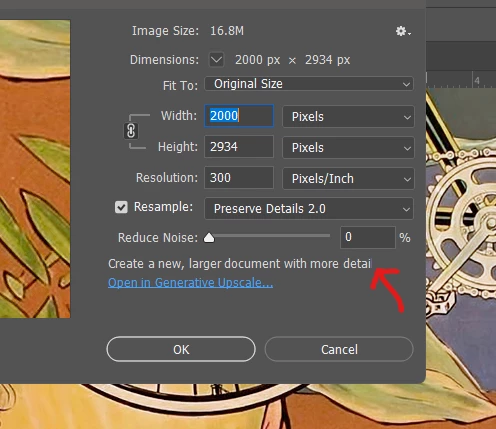The image size is (496, 429).
Task: Click the Reduce Noise percent field
Action: (x=368, y=237)
